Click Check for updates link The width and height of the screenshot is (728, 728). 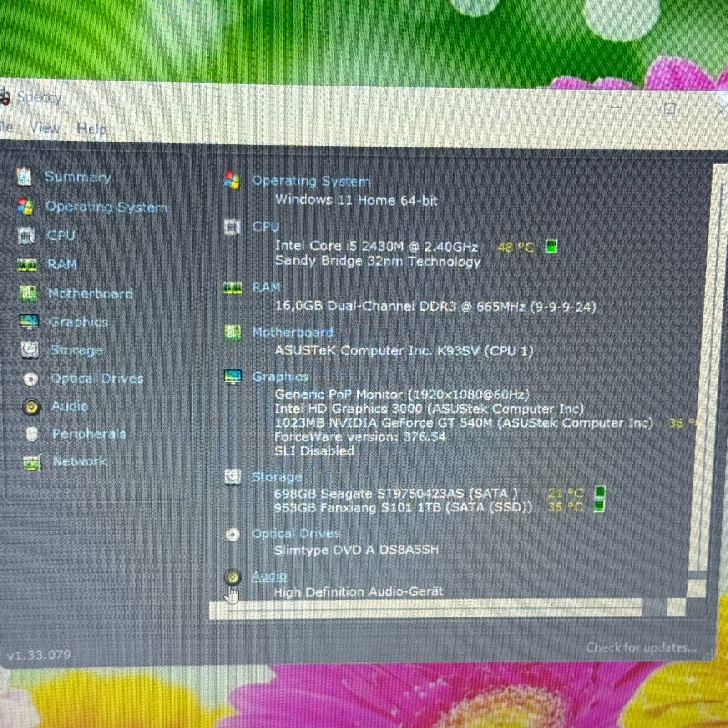pyautogui.click(x=641, y=647)
